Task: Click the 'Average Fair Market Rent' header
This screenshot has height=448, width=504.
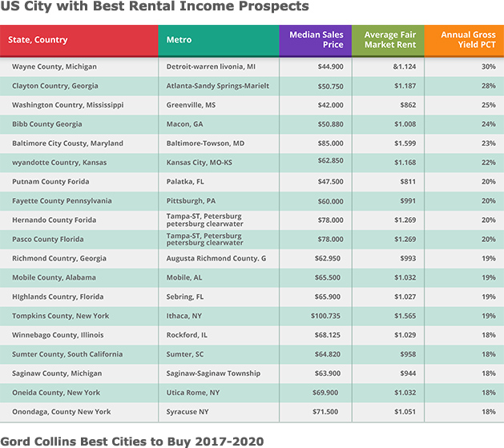Action: click(x=388, y=41)
